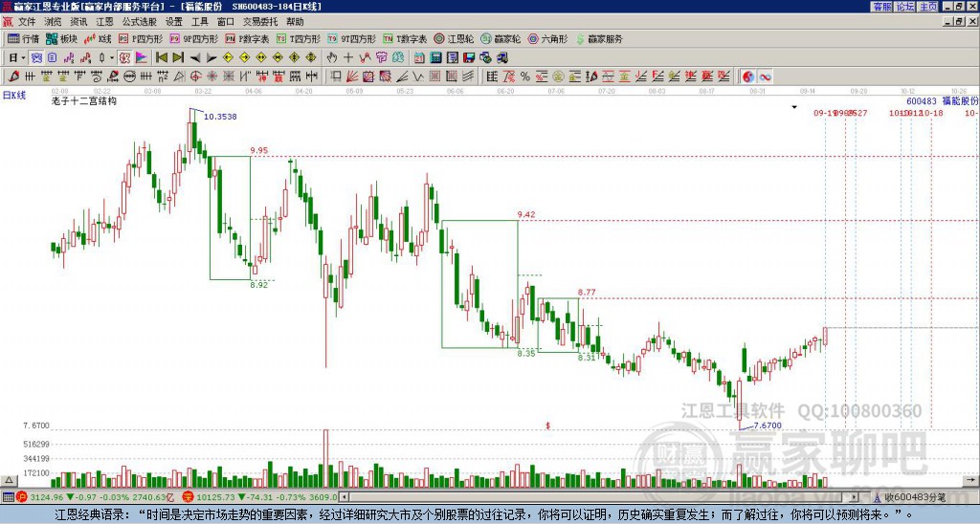
Task: Click the 8.77 price level label
Action: coord(587,292)
